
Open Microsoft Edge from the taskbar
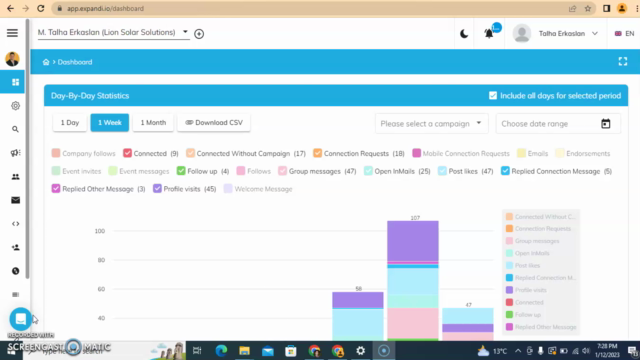221,351
